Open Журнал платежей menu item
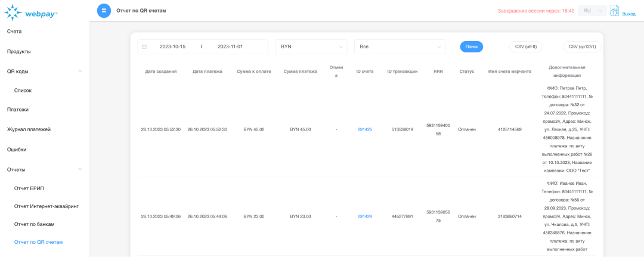 [29, 129]
